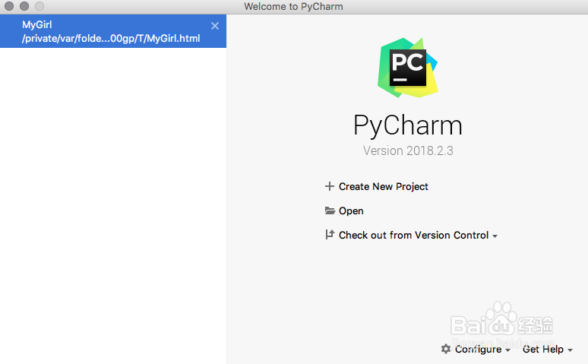Screen dimensions: 588x364
Task: Click the version control checkout icon
Action: (330, 235)
